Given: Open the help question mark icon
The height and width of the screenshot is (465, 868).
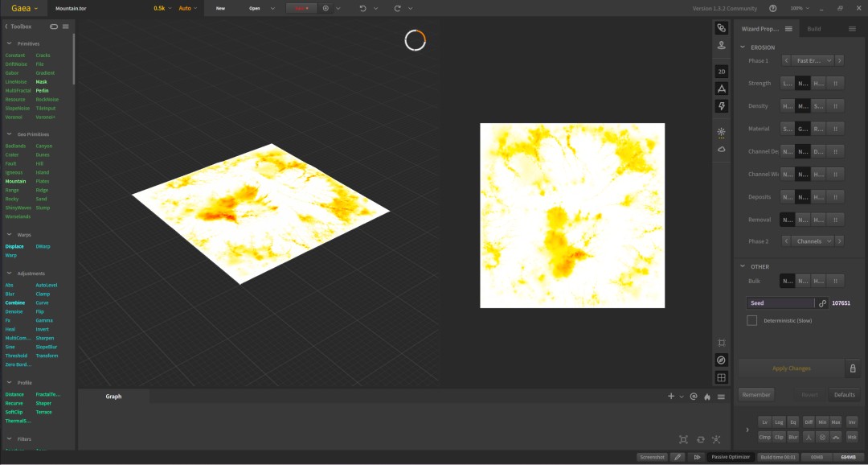Looking at the screenshot, I should click(773, 8).
